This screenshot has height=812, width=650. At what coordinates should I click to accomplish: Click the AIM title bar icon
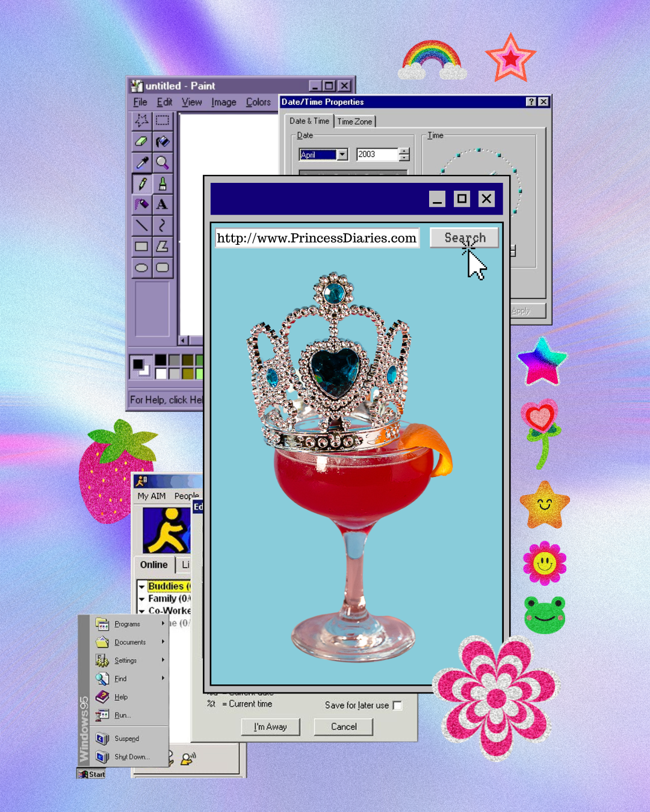(141, 481)
